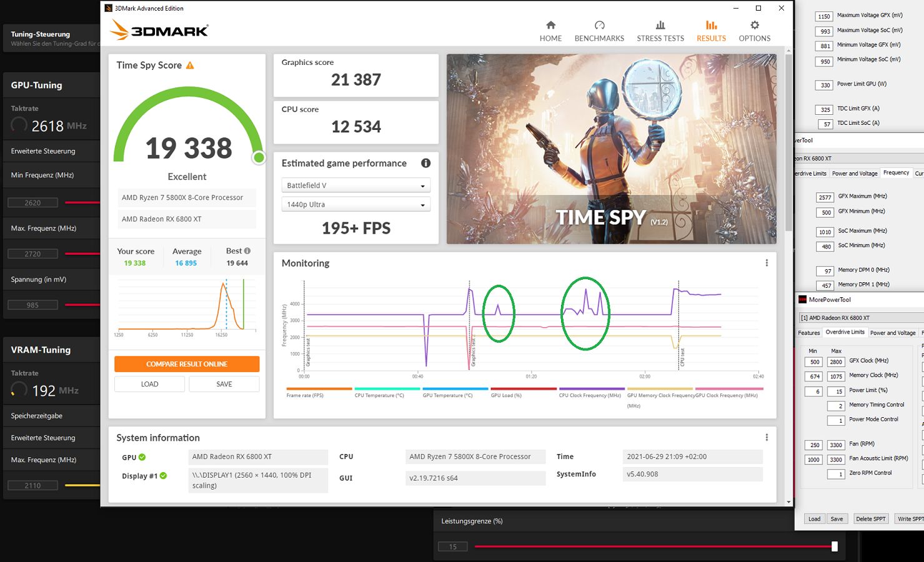The height and width of the screenshot is (562, 924).
Task: Open the OPTIONS gear tab
Action: (x=755, y=31)
